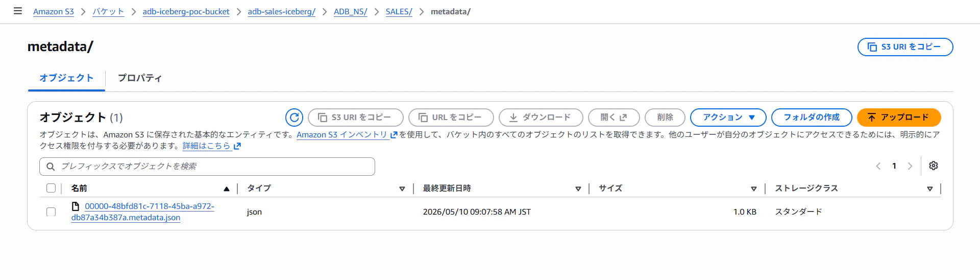Screen dimensions: 980x280
Task: Go to previous page arrow
Action: click(878, 166)
